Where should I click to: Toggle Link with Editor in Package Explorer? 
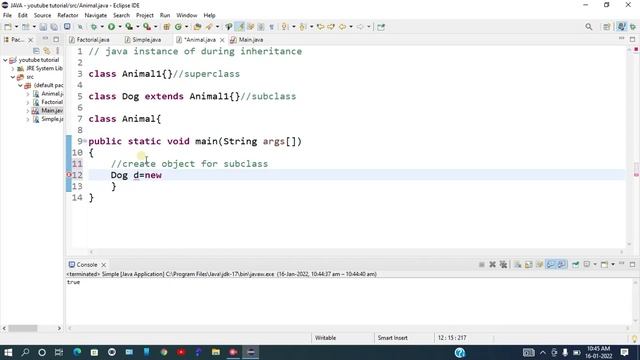pyautogui.click(x=47, y=51)
